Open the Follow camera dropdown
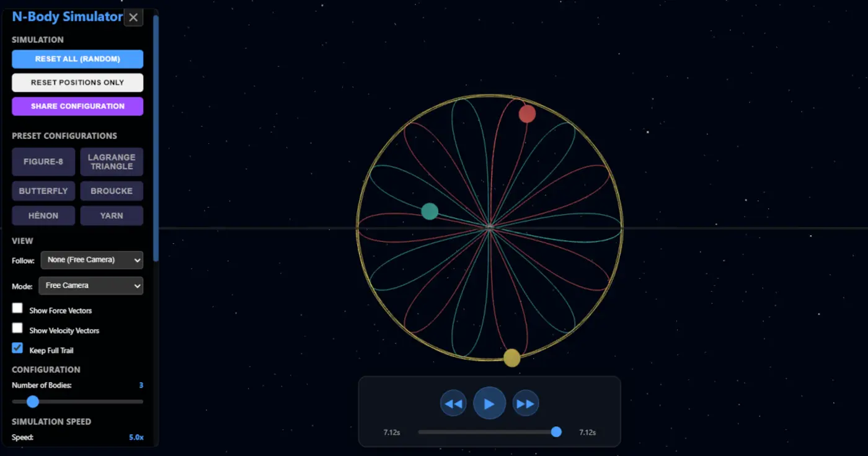This screenshot has width=868, height=456. pos(91,260)
